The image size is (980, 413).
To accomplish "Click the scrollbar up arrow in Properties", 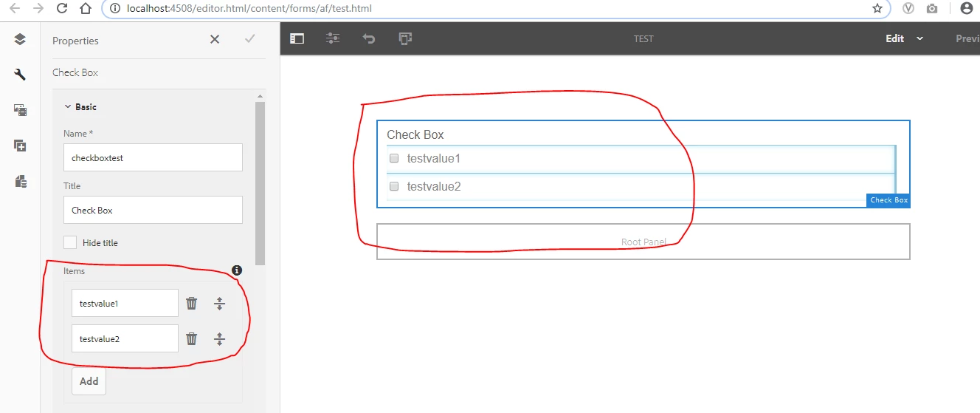I will pos(260,96).
